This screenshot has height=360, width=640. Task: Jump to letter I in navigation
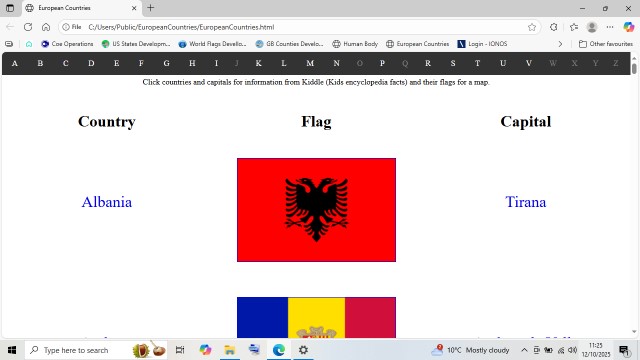(216, 63)
